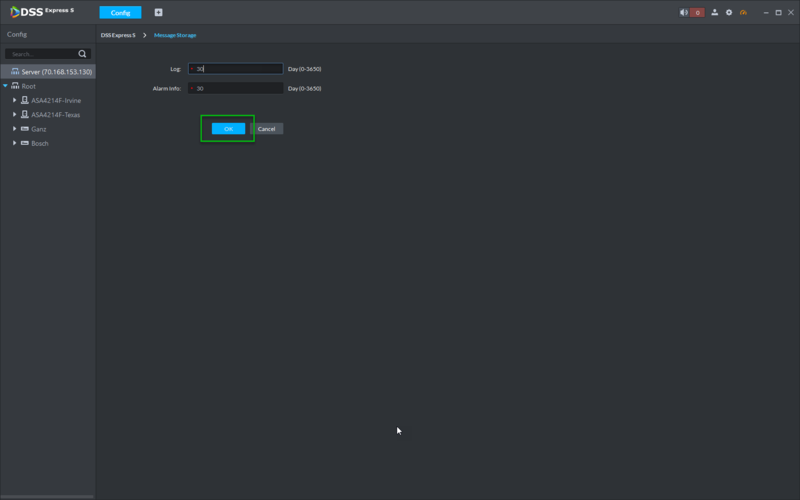Image resolution: width=800 pixels, height=500 pixels.
Task: Click the Ganz device icon
Action: pos(24,129)
